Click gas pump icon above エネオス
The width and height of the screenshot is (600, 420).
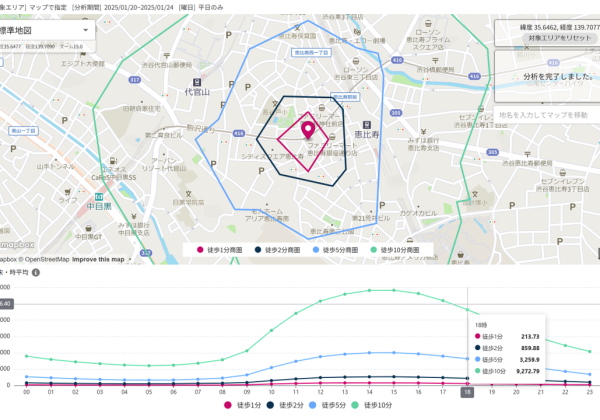pyautogui.click(x=113, y=161)
